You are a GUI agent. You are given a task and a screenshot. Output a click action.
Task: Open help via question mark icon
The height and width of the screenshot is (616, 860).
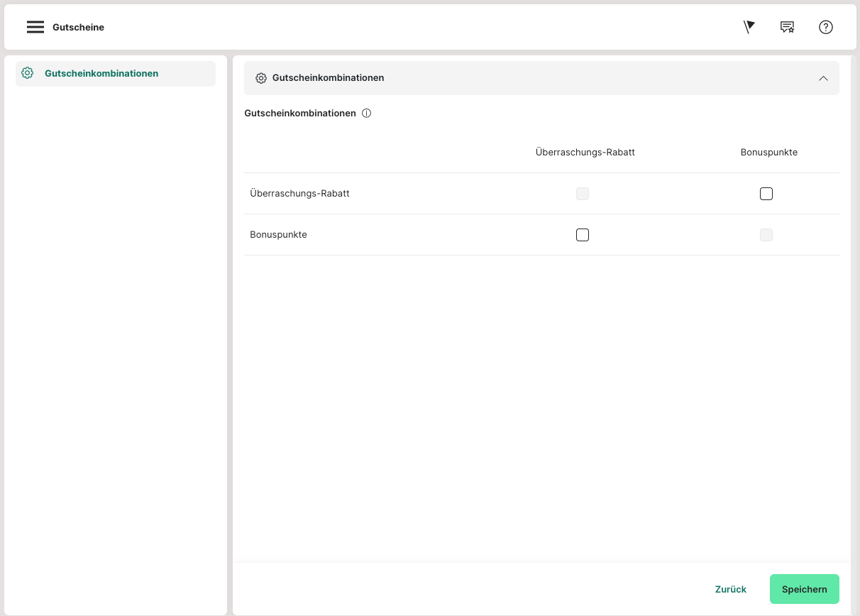point(825,27)
